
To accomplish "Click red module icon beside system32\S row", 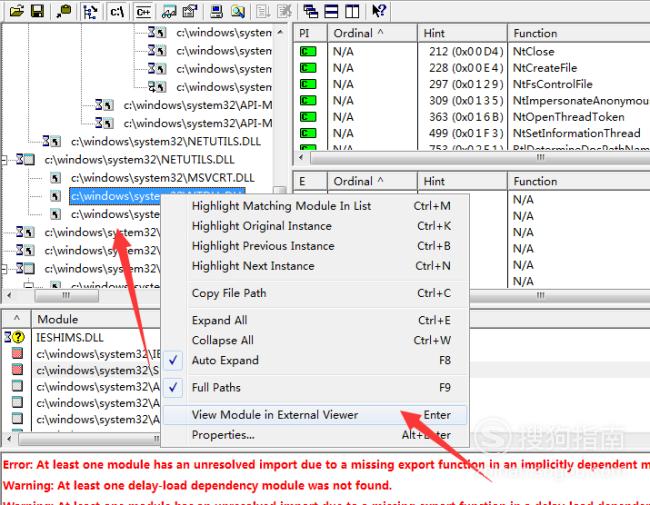I will coord(17,369).
